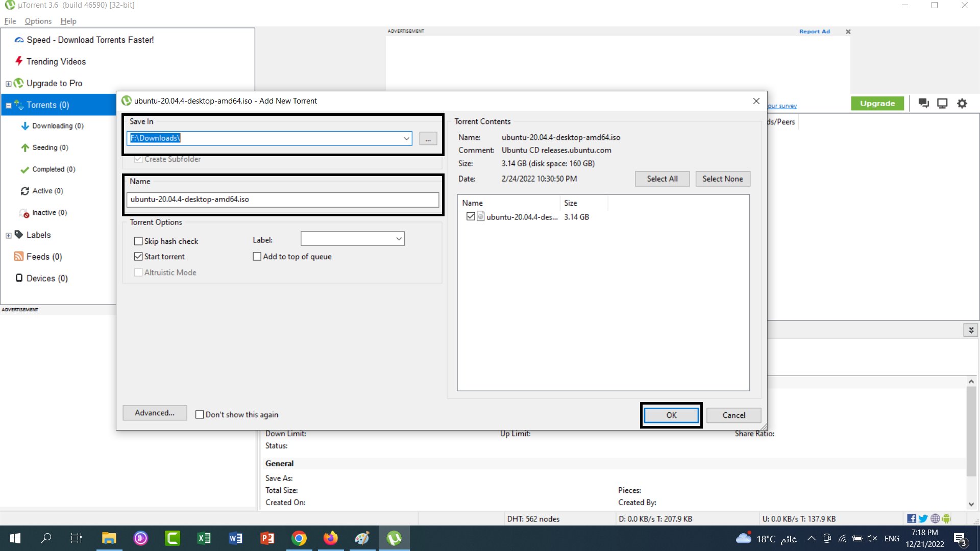Click the Inactive status icon

[24, 213]
